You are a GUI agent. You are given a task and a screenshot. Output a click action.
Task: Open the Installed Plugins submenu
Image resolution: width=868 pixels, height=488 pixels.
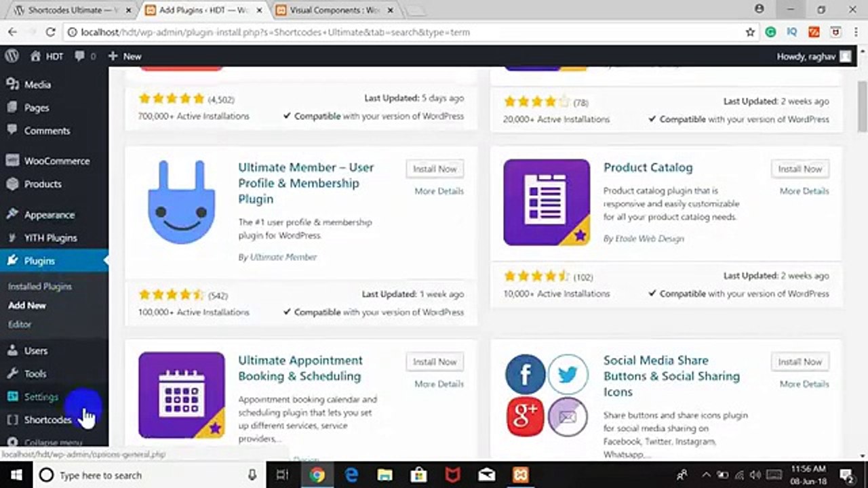pos(40,287)
